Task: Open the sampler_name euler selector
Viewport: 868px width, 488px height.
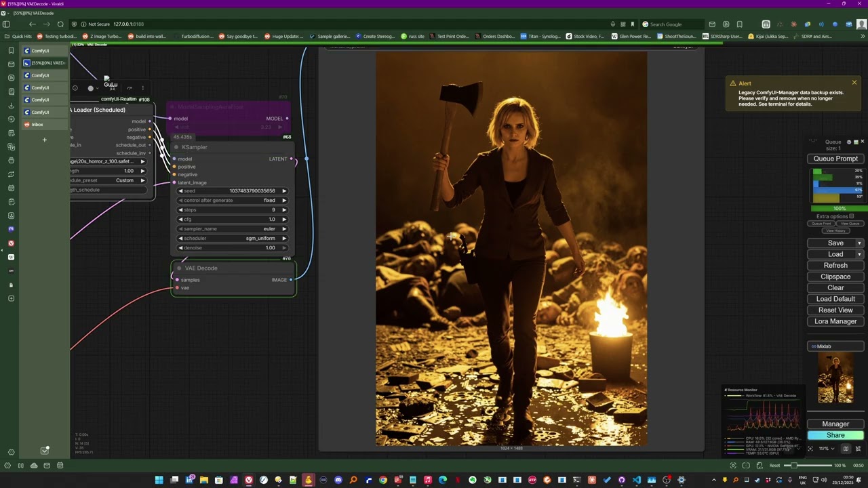Action: 232,228
